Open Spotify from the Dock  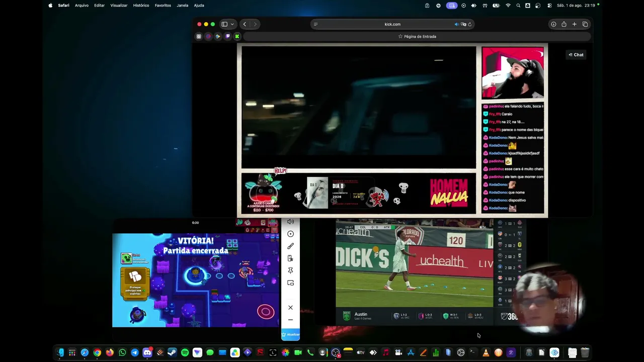(x=185, y=352)
